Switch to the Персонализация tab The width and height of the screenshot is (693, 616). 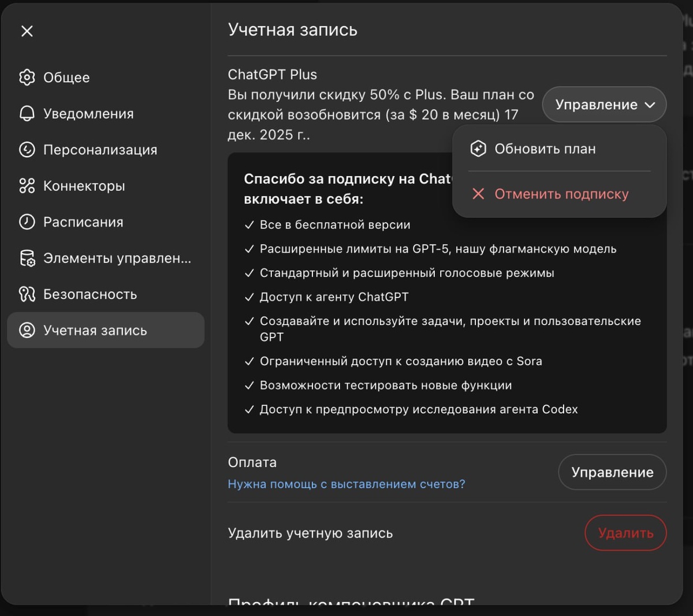coord(106,150)
